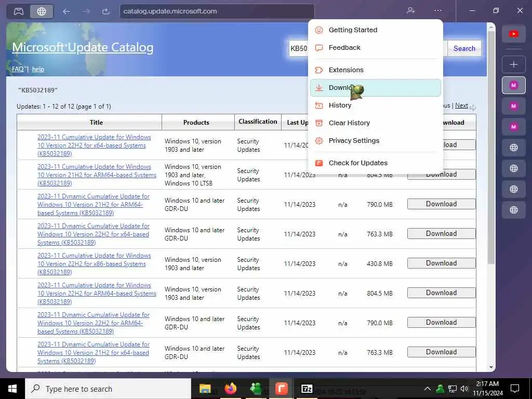Viewport: 532px width, 399px height.
Task: Select the globe browser mode icon
Action: click(42, 11)
